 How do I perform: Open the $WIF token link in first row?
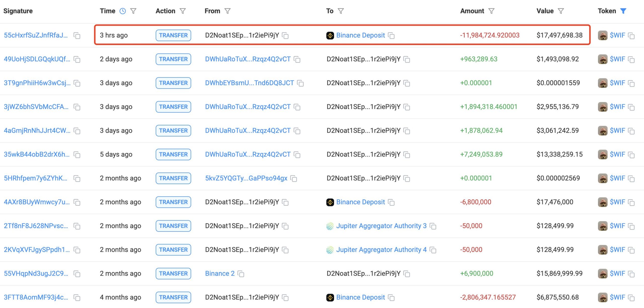pos(617,35)
